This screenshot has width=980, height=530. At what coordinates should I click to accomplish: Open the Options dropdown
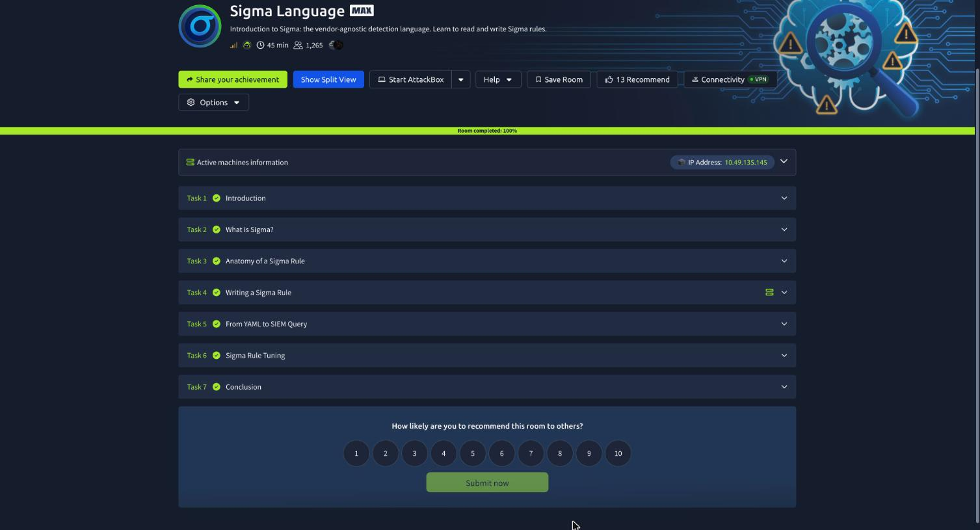[x=214, y=102]
